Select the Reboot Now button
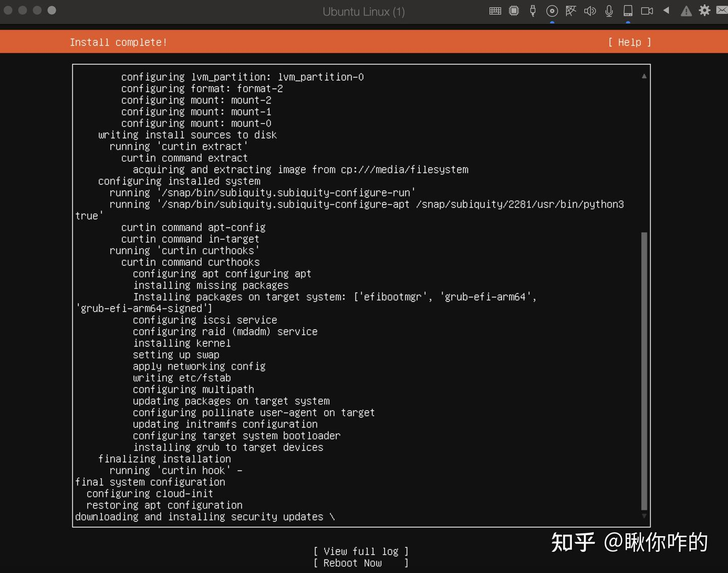Screen dimensions: 728x573 tap(360, 563)
